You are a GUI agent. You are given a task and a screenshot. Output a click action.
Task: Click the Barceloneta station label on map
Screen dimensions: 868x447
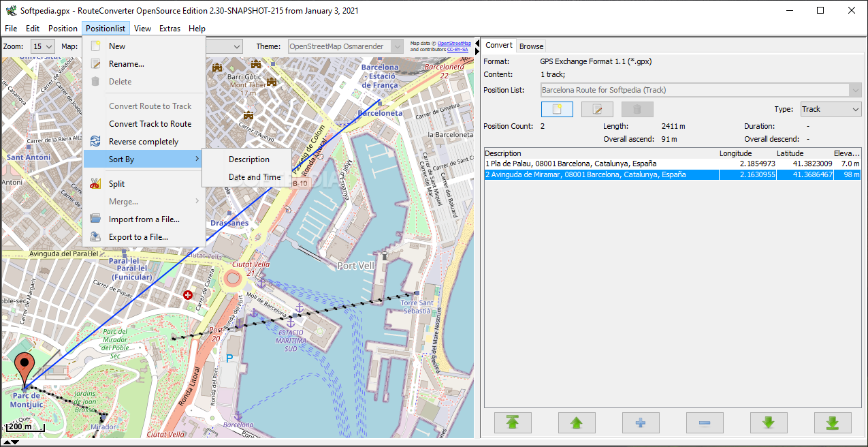380,113
